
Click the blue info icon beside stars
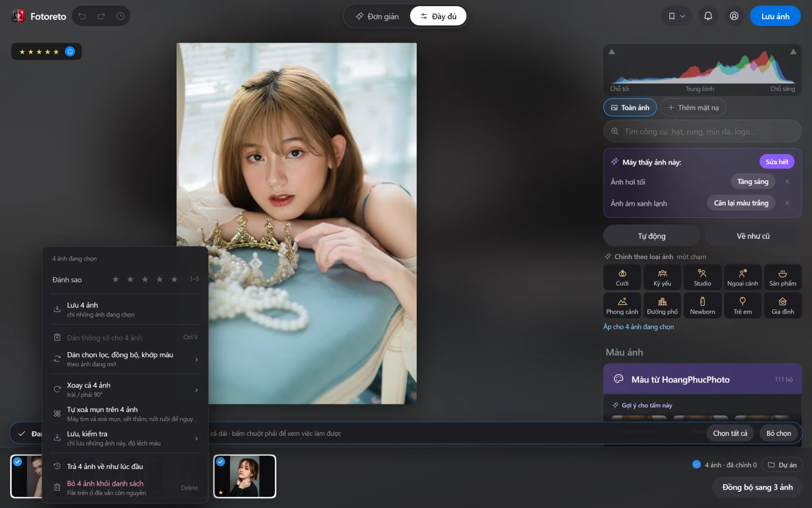click(70, 51)
